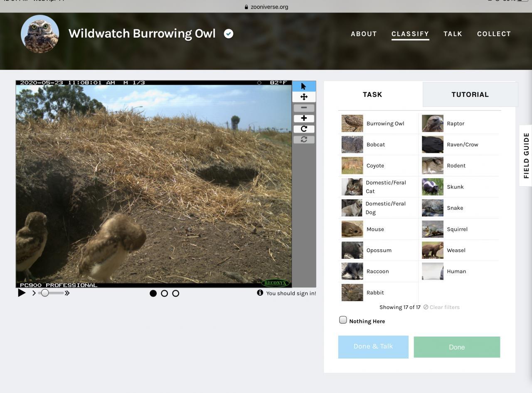Show the first frame of the sequence
The image size is (532, 393).
[153, 293]
